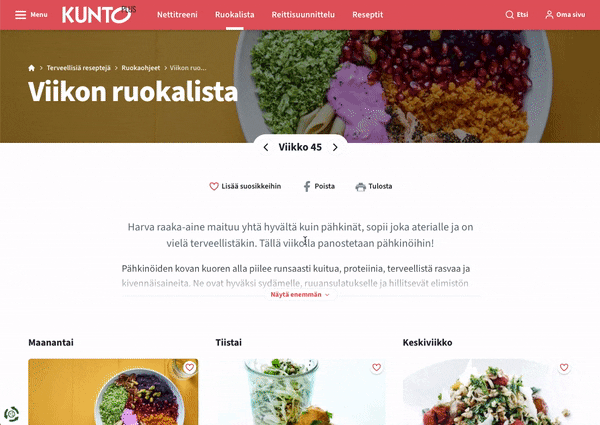Expand text with Näytä enemmän
The width and height of the screenshot is (600, 425).
[x=300, y=295]
